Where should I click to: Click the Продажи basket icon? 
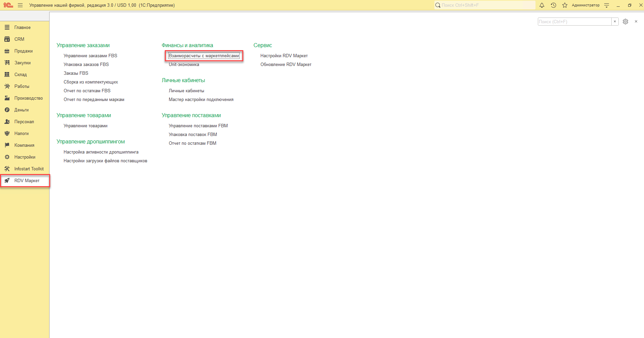pyautogui.click(x=7, y=51)
